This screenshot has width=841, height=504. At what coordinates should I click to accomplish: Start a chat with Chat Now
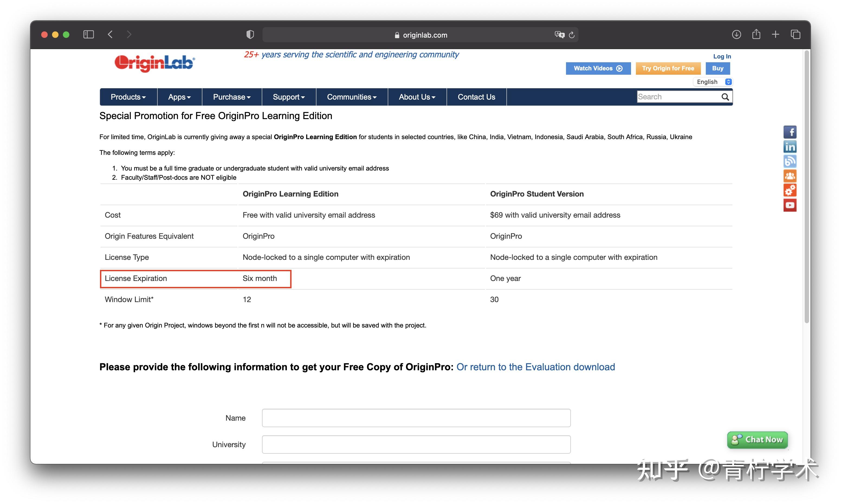click(x=757, y=440)
